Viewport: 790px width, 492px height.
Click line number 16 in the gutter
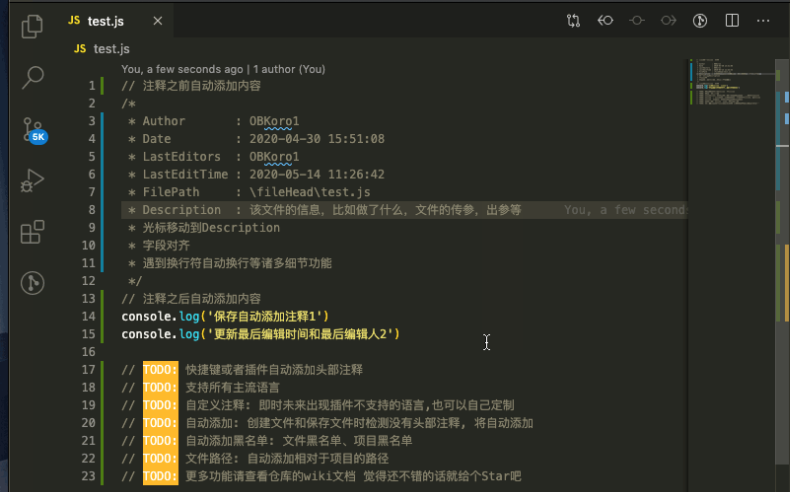click(x=90, y=352)
